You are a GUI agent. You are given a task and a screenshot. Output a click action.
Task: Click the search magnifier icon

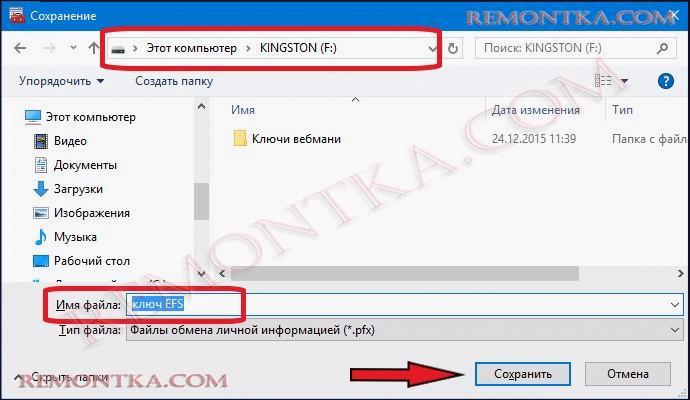[662, 48]
